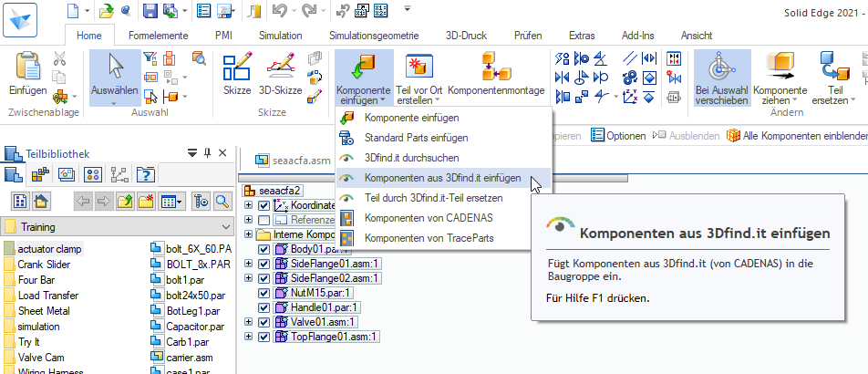Click the forward arrow in Teilbibliothek

[x=103, y=202]
